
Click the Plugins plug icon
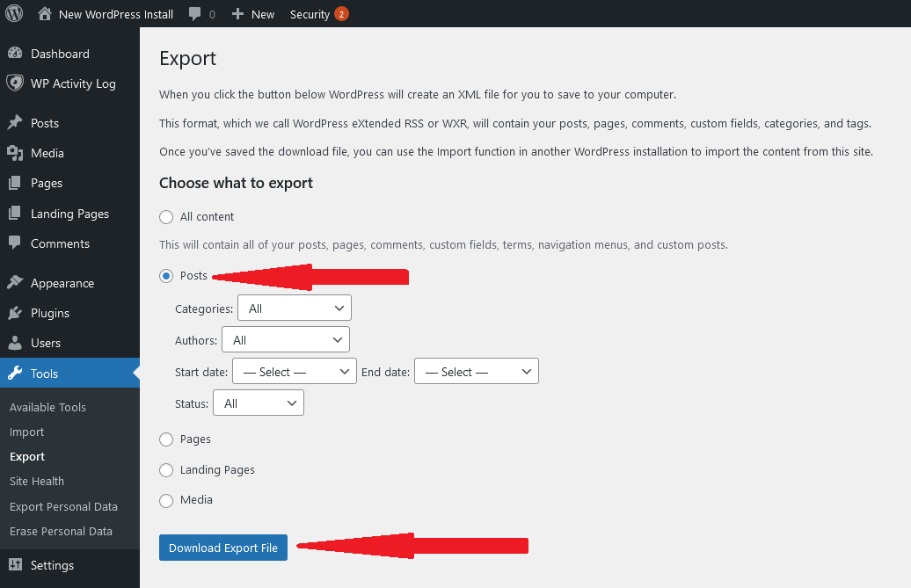(15, 313)
